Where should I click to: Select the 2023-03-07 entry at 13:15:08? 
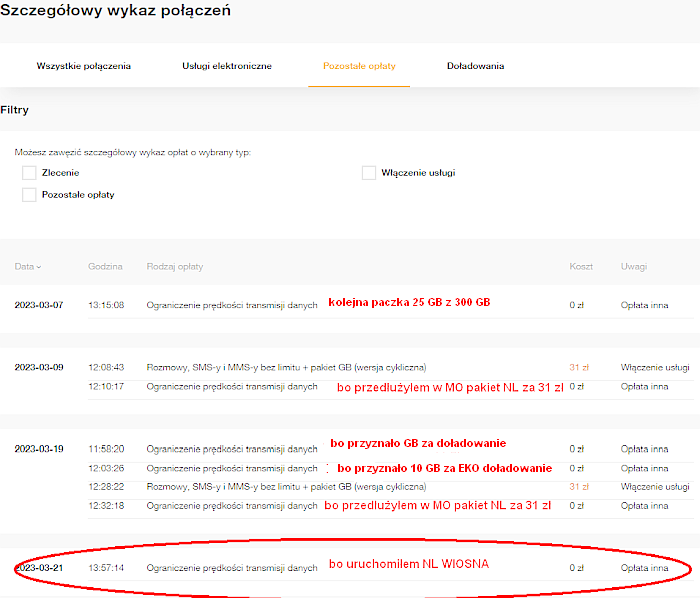[231, 305]
